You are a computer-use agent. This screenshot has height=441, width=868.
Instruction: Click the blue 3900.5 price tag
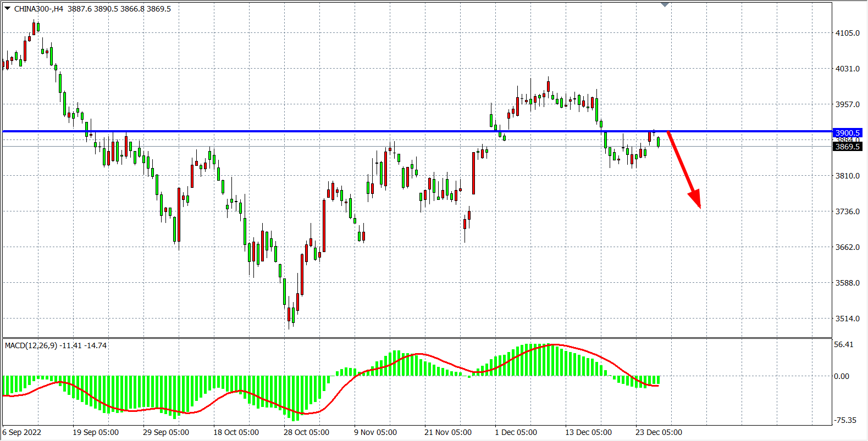pyautogui.click(x=847, y=133)
